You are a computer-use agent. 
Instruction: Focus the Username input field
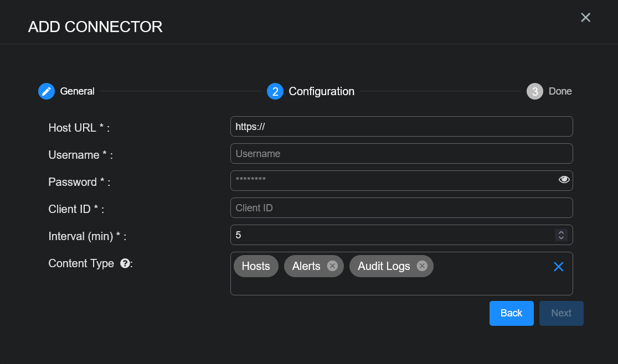(x=401, y=154)
